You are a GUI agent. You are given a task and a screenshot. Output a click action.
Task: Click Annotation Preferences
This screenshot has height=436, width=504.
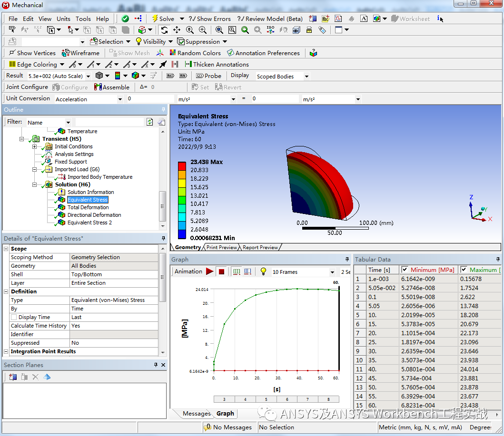(x=263, y=53)
